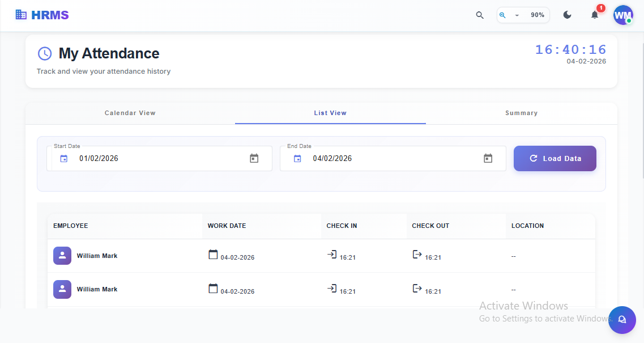This screenshot has height=343, width=644.
Task: Click second row work date 04-02-2026
Action: point(237,291)
